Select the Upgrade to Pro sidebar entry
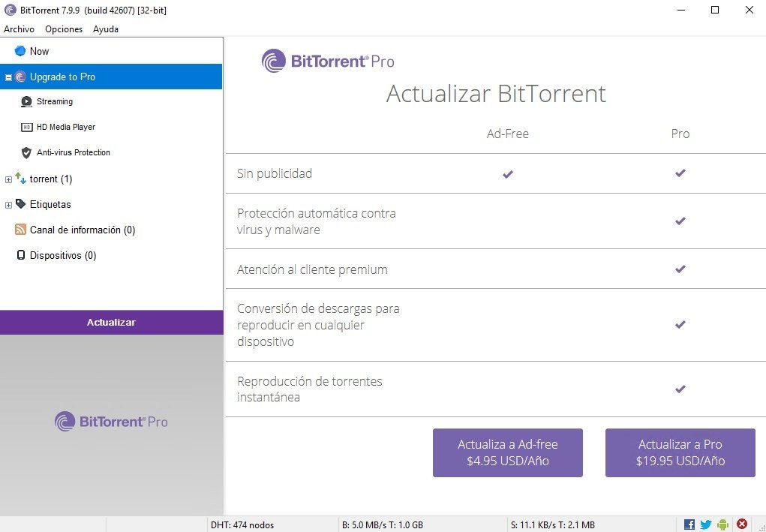Image resolution: width=766 pixels, height=532 pixels. click(111, 77)
